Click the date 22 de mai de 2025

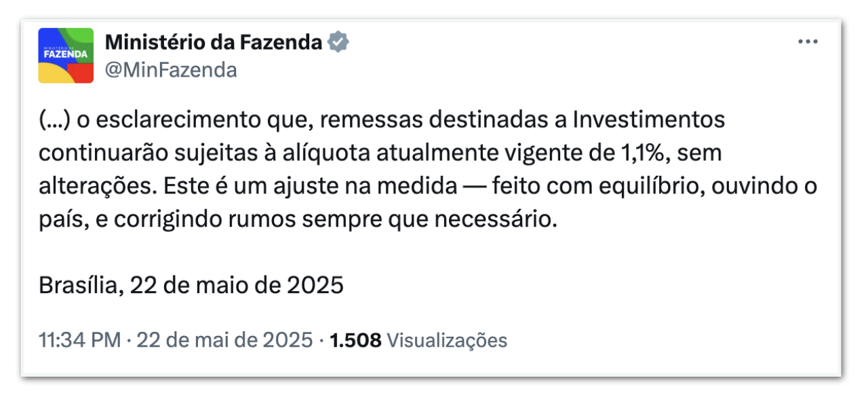click(224, 339)
